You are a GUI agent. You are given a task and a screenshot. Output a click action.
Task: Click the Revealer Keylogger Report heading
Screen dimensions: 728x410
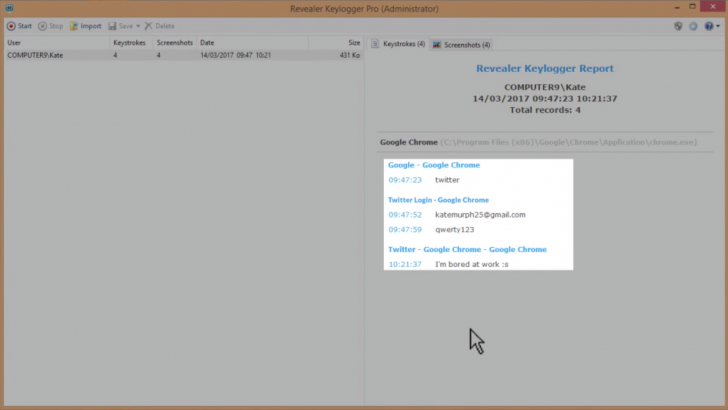click(545, 68)
